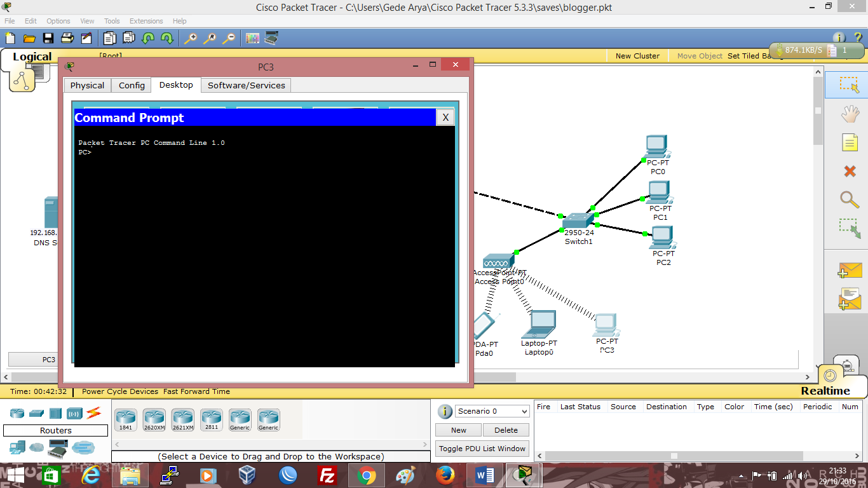
Task: Open Google Chrome from the taskbar
Action: coord(365,475)
